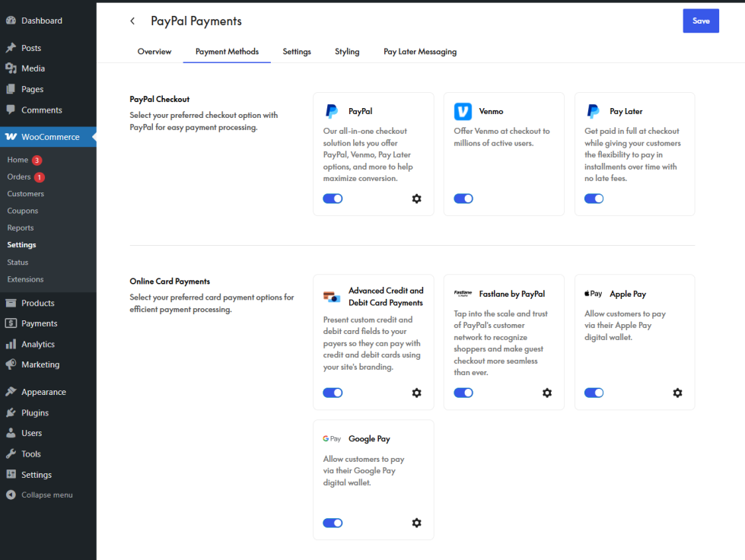This screenshot has height=560, width=745.
Task: Click the Venmo card title text
Action: coord(491,111)
